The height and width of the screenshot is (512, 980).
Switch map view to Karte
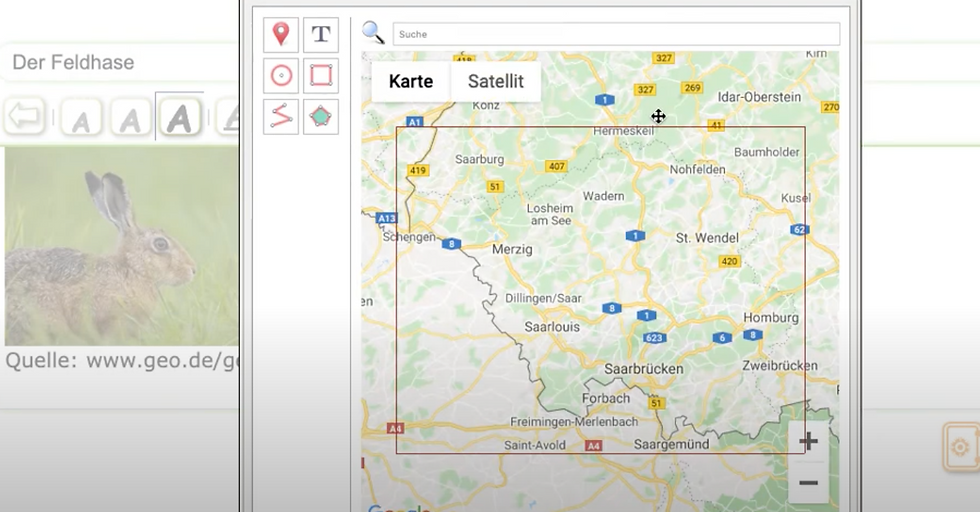coord(411,81)
